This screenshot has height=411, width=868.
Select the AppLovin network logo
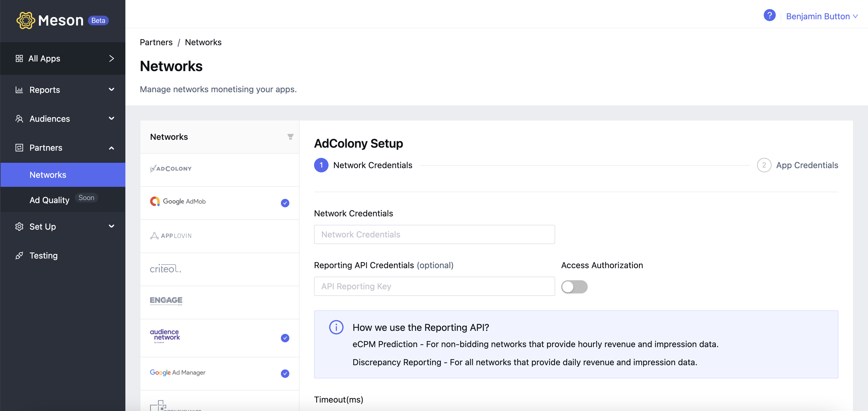171,236
